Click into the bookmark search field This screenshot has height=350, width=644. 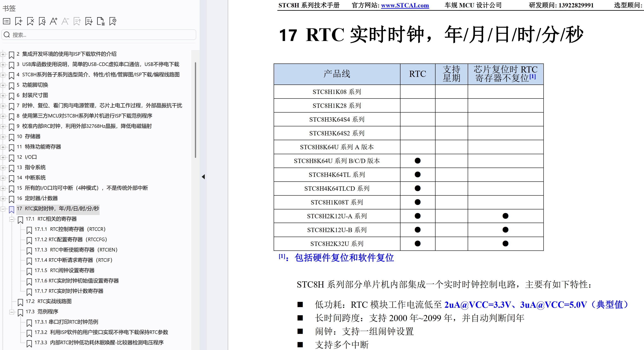(99, 35)
